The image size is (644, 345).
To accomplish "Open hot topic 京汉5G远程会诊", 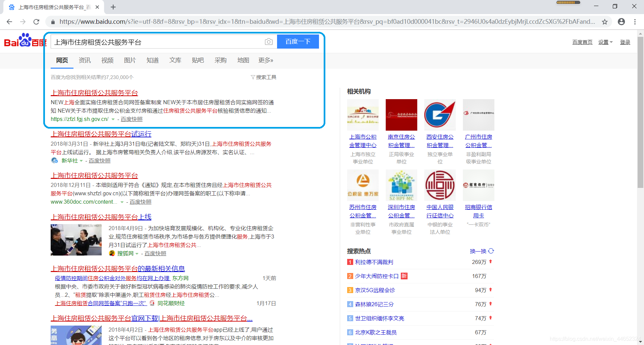I will [375, 290].
